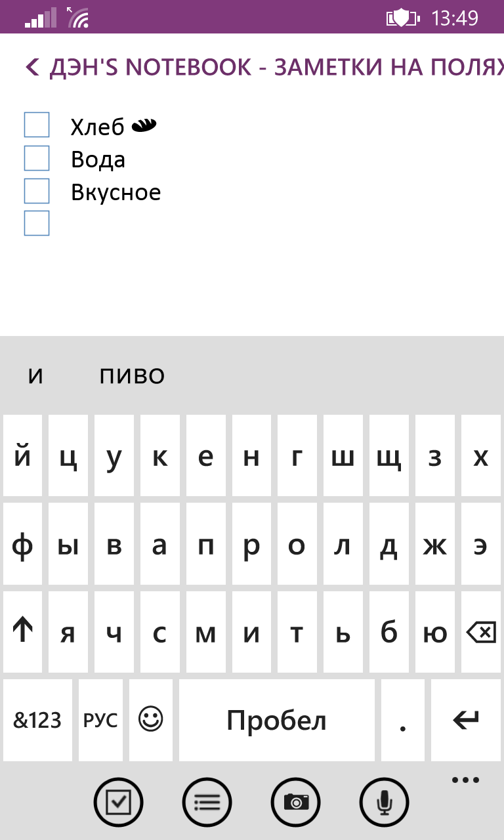The image size is (504, 840).
Task: Tap the с key
Action: coord(160,632)
